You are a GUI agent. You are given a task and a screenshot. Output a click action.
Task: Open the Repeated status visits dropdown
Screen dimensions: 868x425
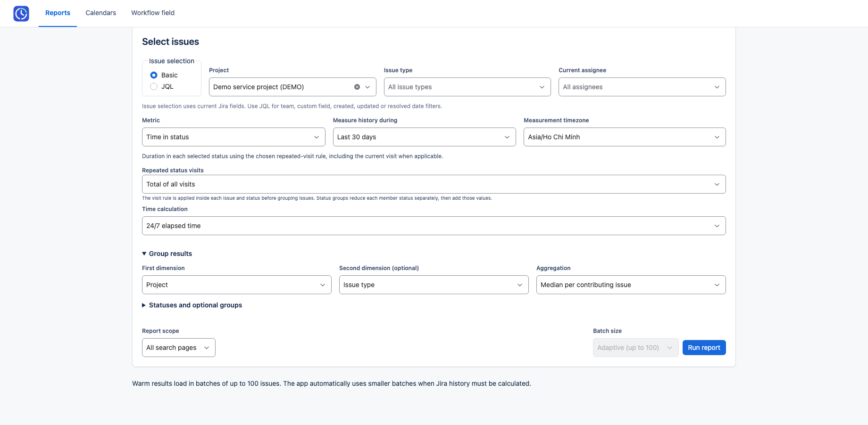tap(434, 184)
